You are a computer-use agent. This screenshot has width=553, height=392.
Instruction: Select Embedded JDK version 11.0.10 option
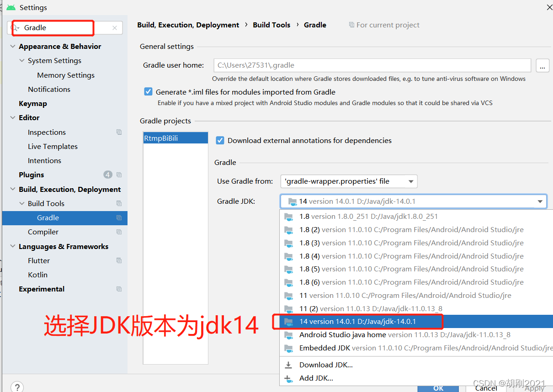coord(416,348)
